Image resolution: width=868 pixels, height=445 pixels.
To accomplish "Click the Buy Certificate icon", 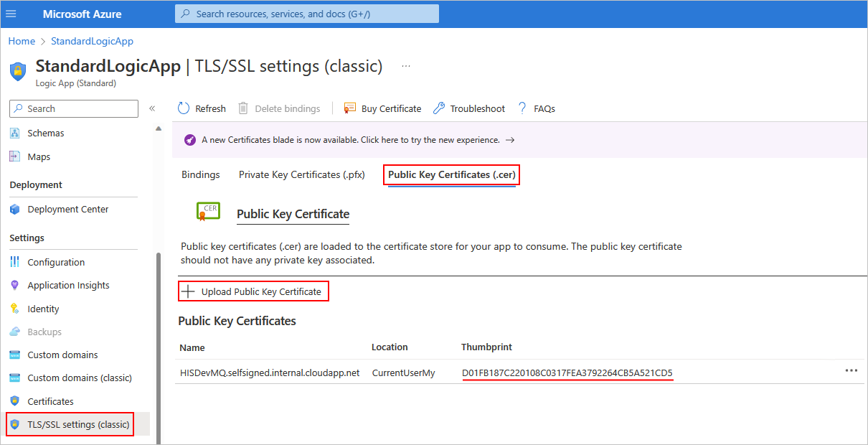I will point(350,108).
